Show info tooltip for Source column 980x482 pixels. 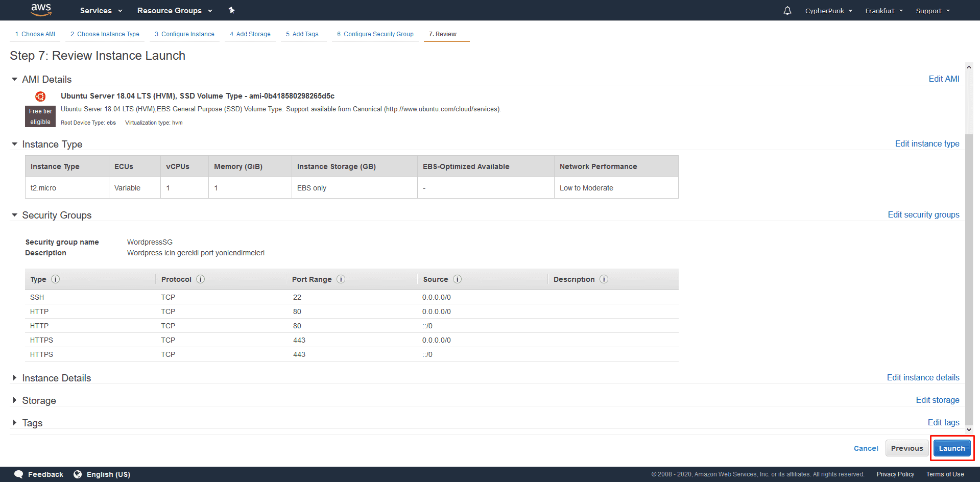458,279
